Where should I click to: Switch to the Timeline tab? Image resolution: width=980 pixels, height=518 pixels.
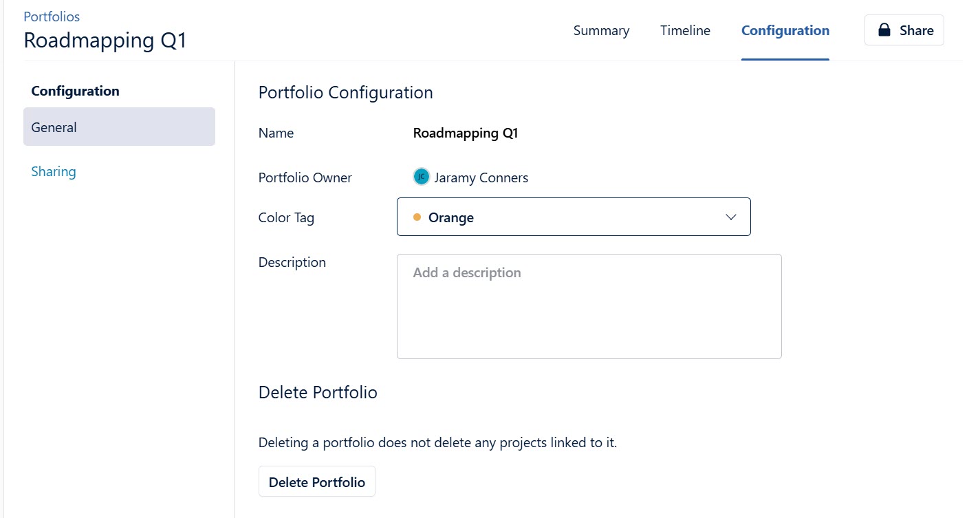pos(684,30)
